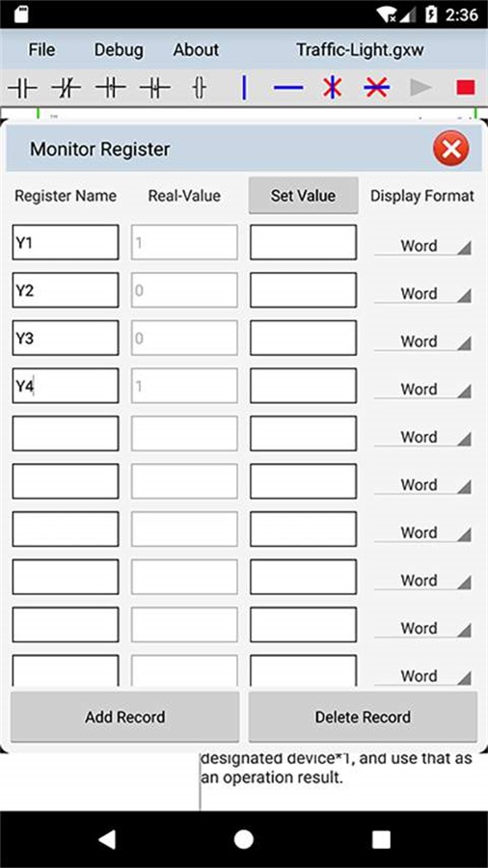
Task: Open the File menu
Action: 41,50
